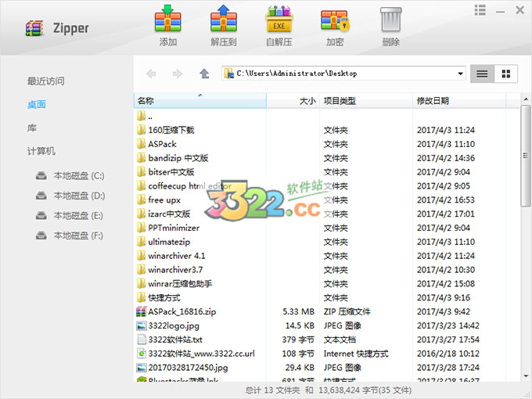This screenshot has width=532, height=399.
Task: Select 桌面 in the sidebar
Action: (x=36, y=105)
